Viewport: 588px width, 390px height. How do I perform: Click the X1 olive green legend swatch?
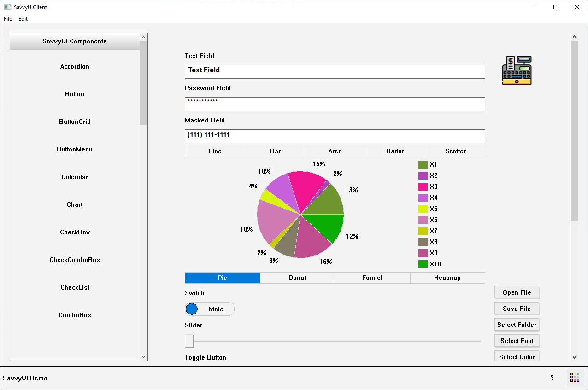pyautogui.click(x=423, y=164)
